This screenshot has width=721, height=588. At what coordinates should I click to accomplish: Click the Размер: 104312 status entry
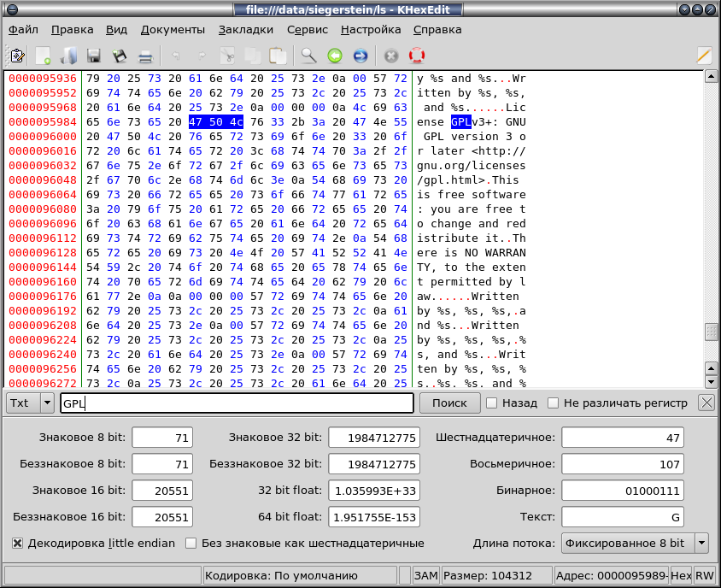pos(496,575)
